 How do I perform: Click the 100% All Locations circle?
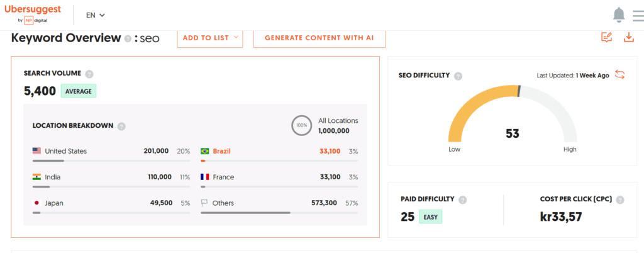click(x=302, y=125)
